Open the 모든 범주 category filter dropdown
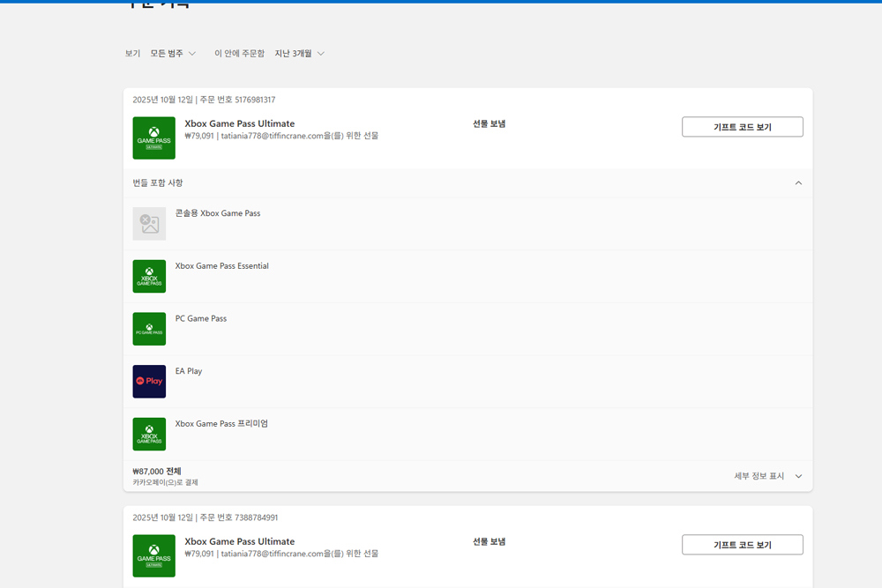This screenshot has height=588, width=882. click(x=173, y=54)
